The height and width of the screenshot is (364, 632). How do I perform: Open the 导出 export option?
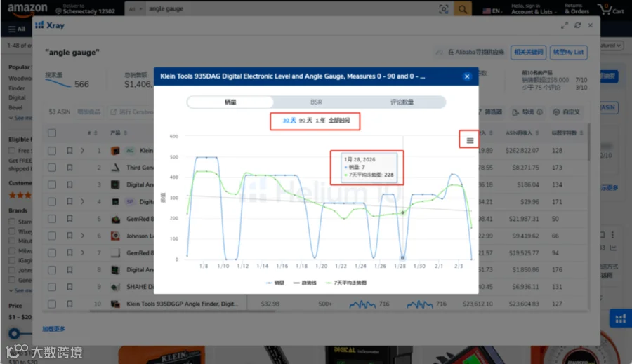527,112
